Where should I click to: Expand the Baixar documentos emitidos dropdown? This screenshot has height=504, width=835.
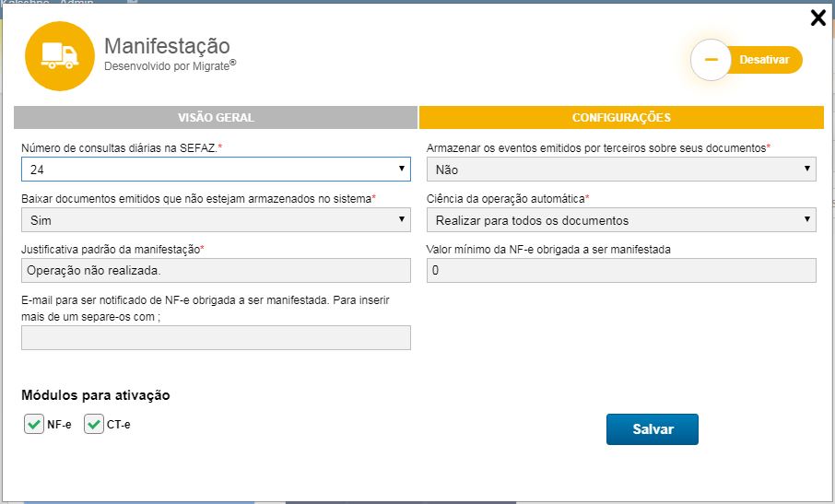(x=216, y=220)
